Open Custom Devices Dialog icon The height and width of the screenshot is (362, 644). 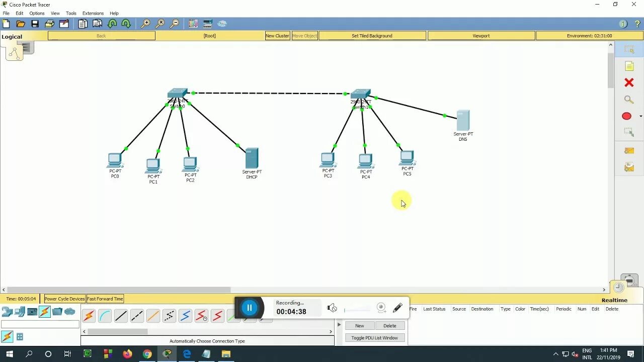pyautogui.click(x=208, y=24)
